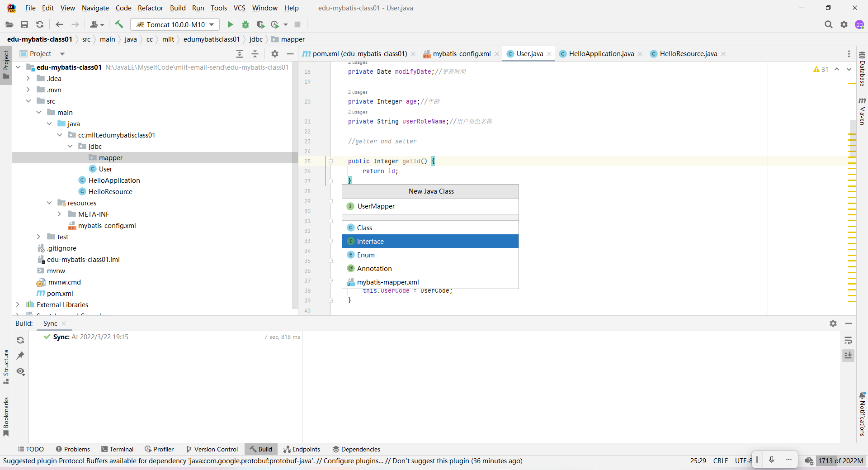Open the run configuration Tomcat dropdown
868x470 pixels.
(x=175, y=24)
